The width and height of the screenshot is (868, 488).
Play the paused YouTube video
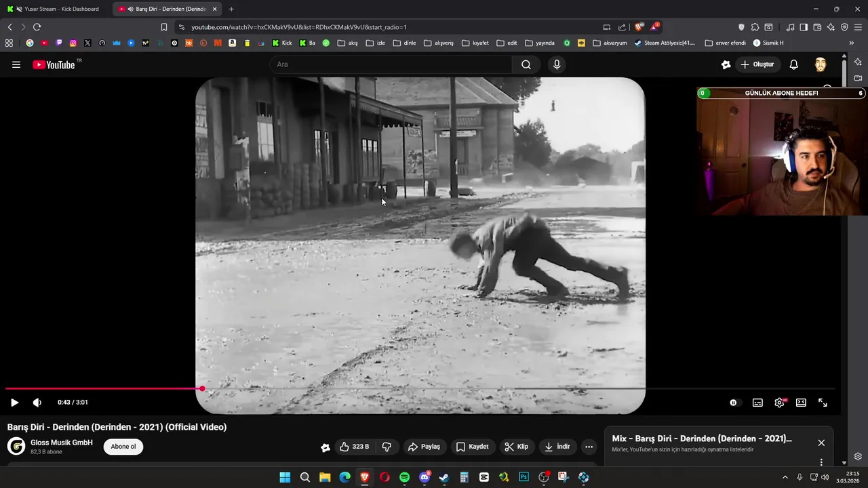(14, 403)
